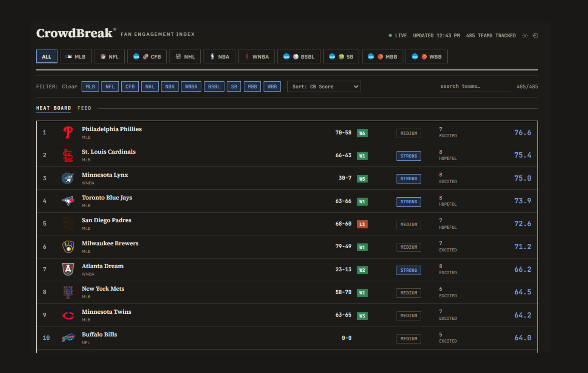Click the San Diego Padres logo icon

[x=68, y=224]
